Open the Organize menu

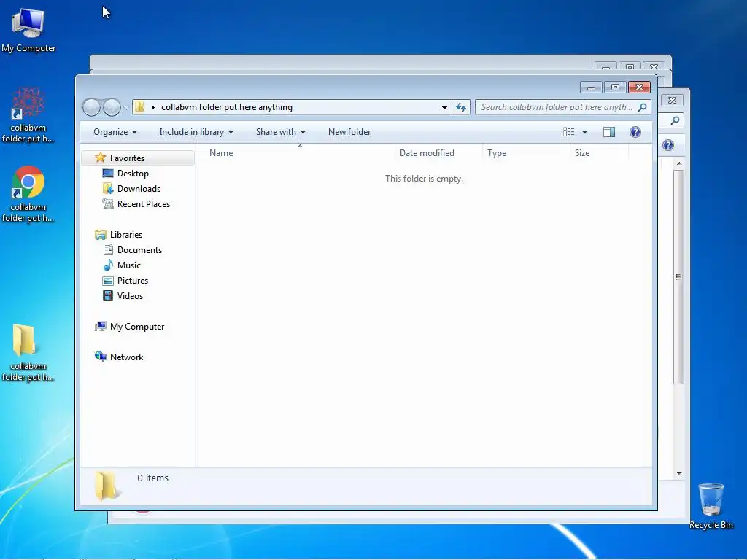115,132
